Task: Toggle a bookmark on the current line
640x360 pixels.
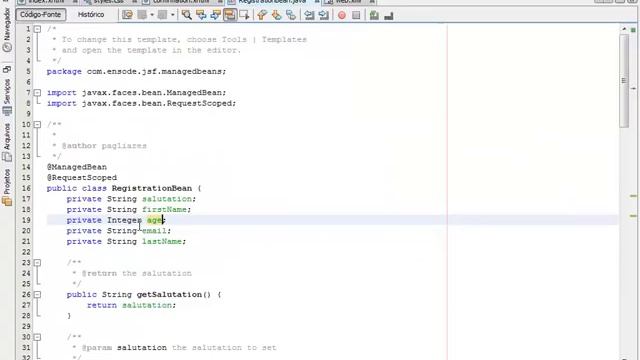Action: [291, 15]
